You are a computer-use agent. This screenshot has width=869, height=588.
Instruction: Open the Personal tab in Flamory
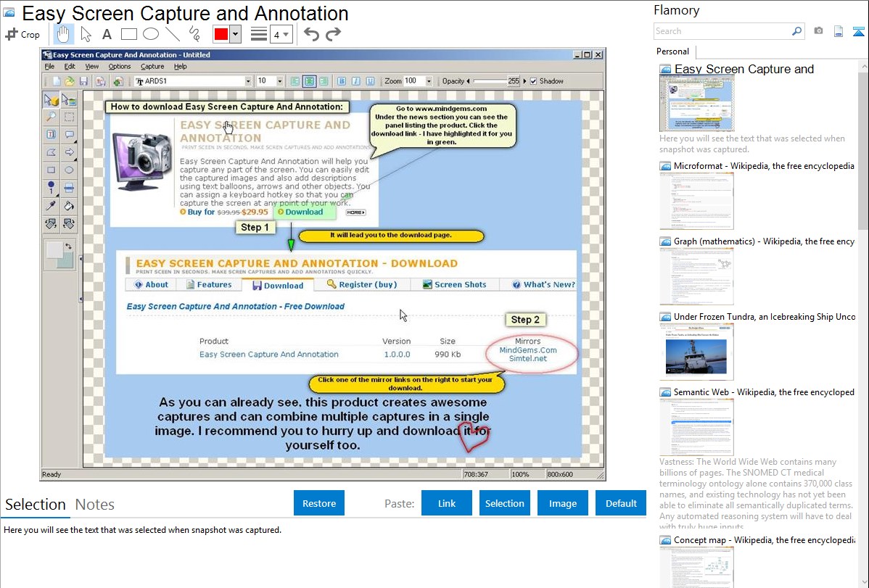pyautogui.click(x=672, y=51)
